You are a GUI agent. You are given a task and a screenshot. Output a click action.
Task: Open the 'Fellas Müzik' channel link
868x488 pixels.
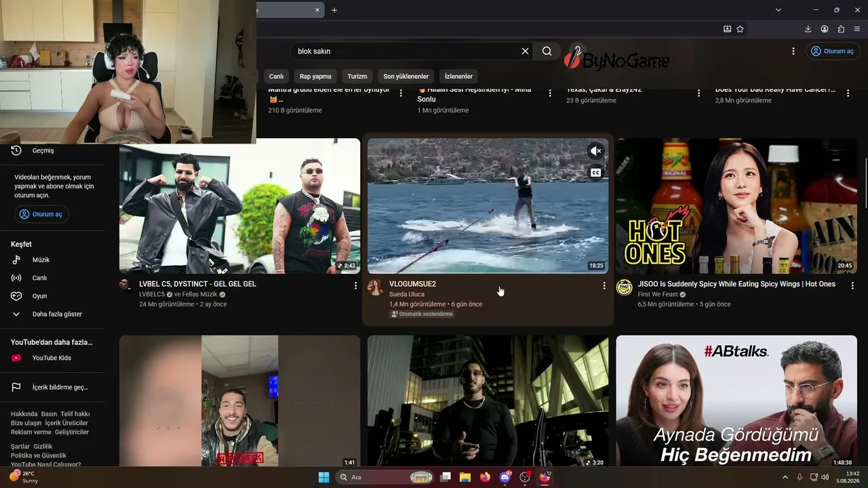pos(201,295)
